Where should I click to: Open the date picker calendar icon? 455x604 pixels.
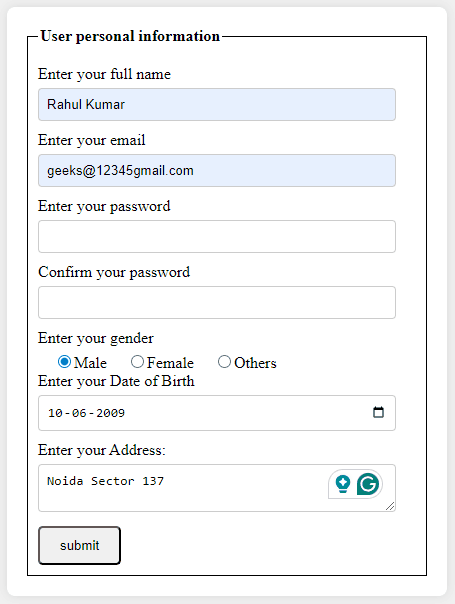click(x=378, y=412)
